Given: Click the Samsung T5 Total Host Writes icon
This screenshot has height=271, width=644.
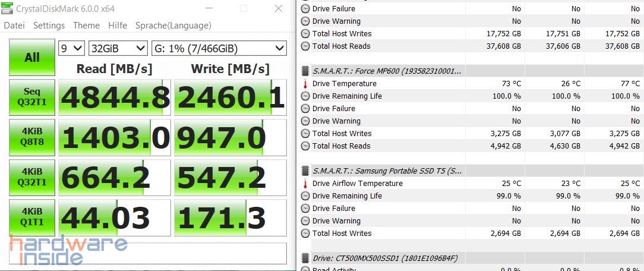Looking at the screenshot, I should (x=305, y=234).
